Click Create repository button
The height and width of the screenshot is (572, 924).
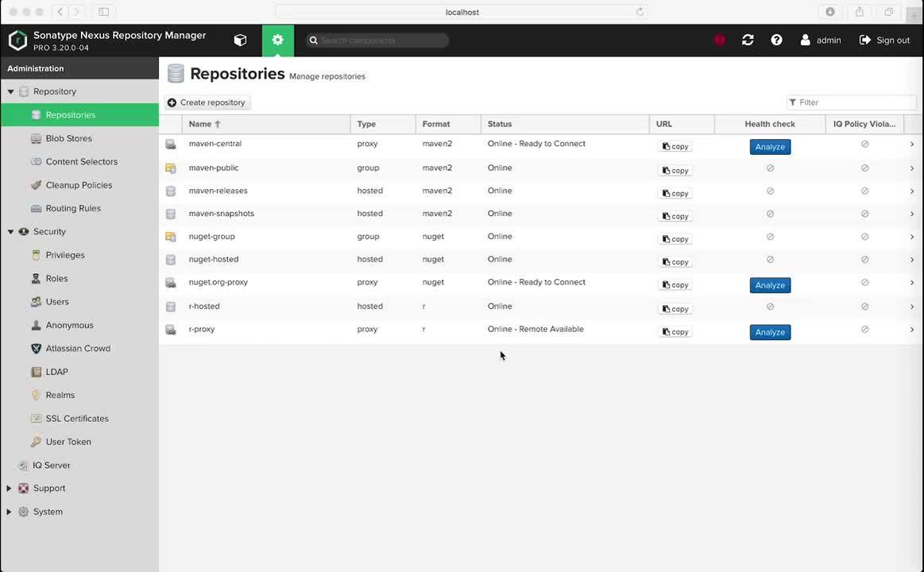point(207,102)
